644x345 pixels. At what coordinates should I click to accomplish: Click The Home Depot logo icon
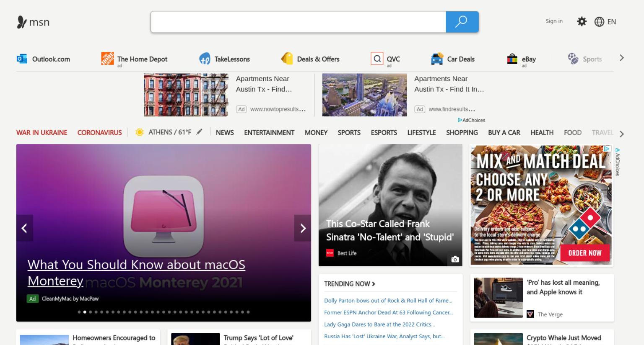pos(107,59)
